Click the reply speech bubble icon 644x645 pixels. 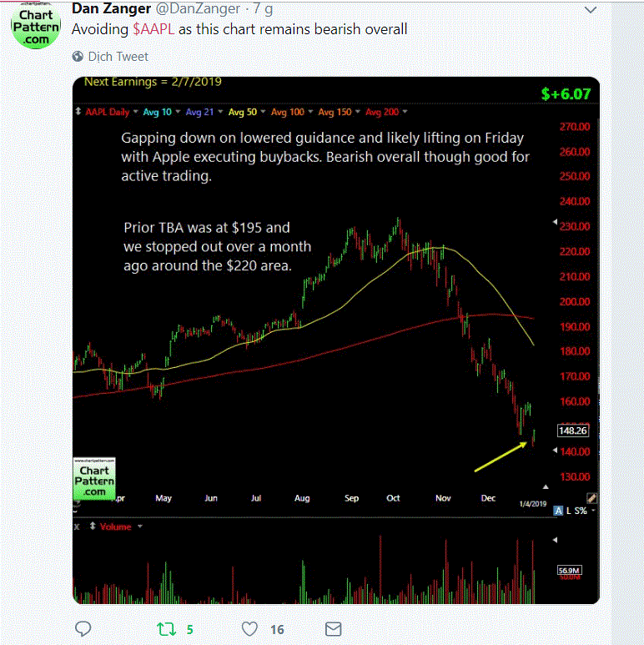83,628
